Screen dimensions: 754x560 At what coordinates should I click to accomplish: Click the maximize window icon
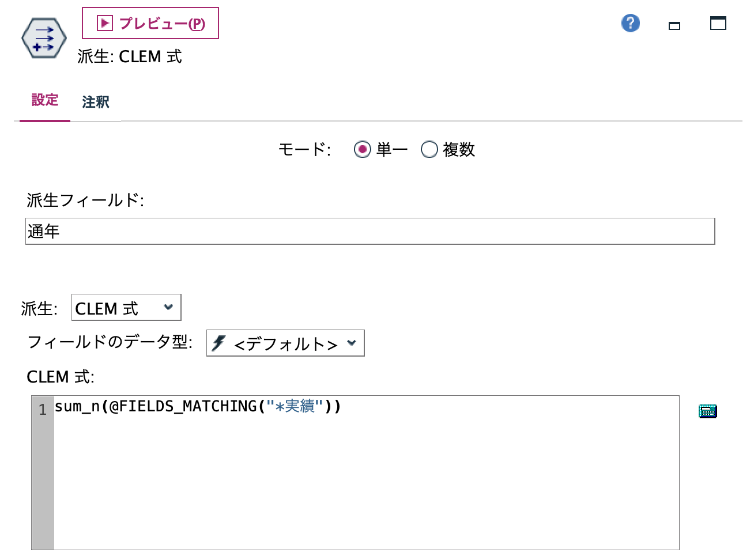(x=718, y=24)
